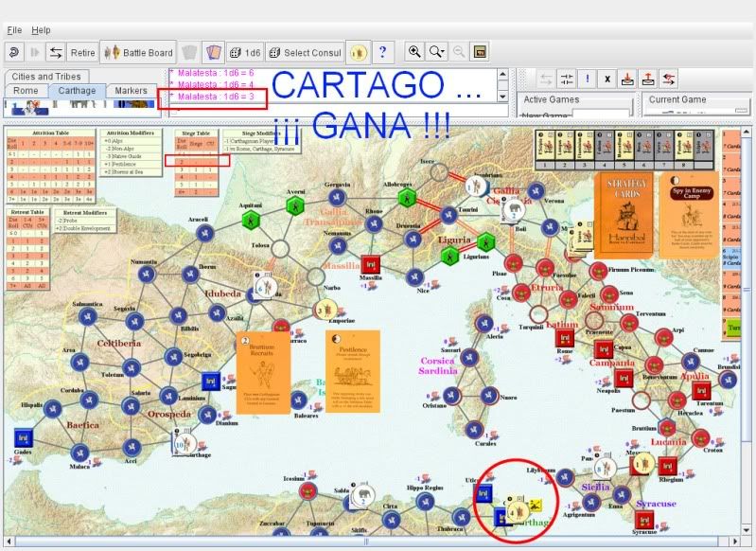
Task: Click the Utica blue walled city marker
Action: click(483, 493)
